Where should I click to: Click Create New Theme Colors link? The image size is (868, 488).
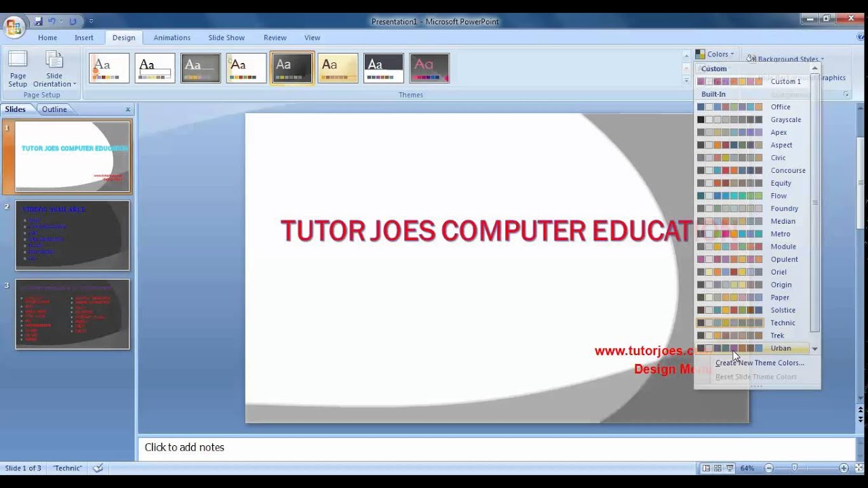759,363
